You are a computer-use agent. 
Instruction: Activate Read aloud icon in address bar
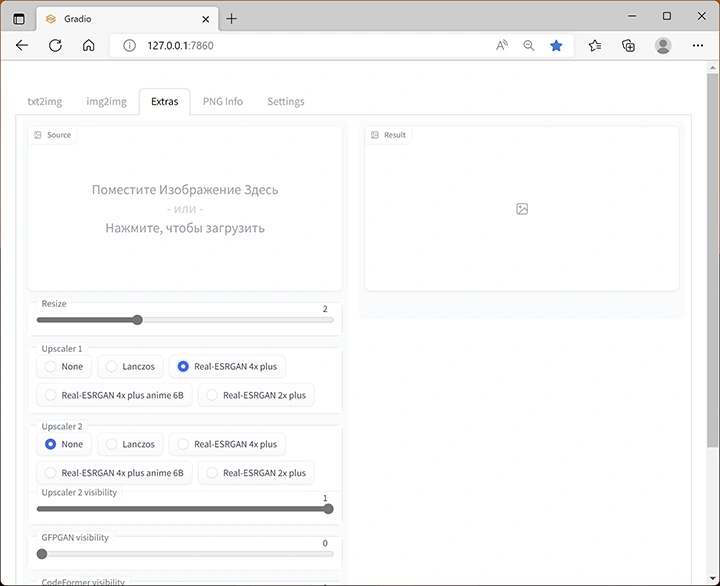[501, 45]
